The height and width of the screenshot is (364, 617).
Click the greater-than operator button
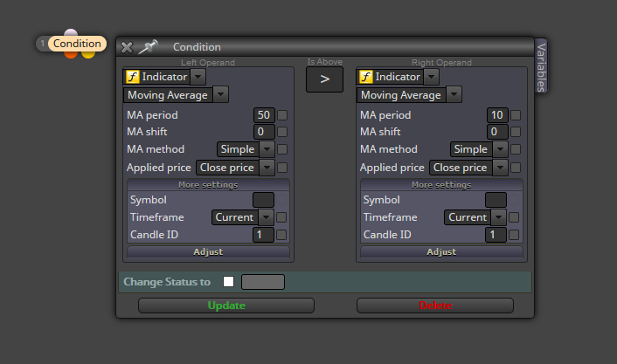coord(324,79)
